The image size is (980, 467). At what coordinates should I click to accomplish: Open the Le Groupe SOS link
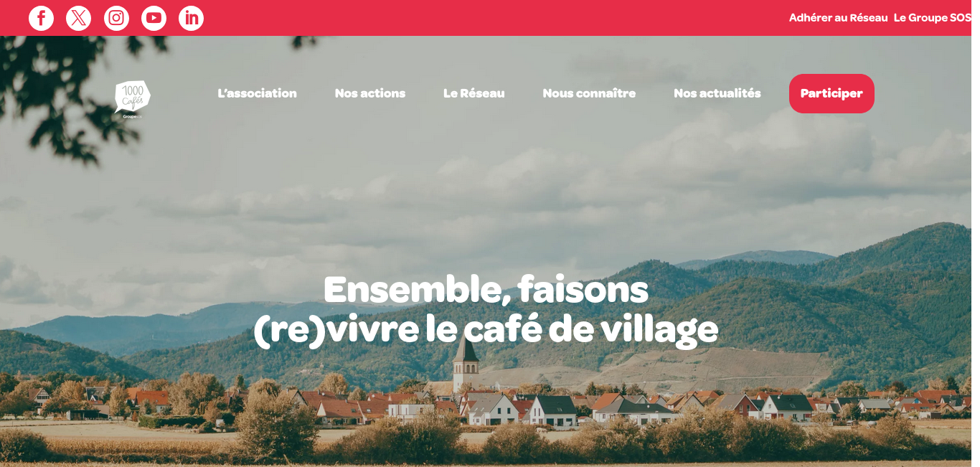933,18
